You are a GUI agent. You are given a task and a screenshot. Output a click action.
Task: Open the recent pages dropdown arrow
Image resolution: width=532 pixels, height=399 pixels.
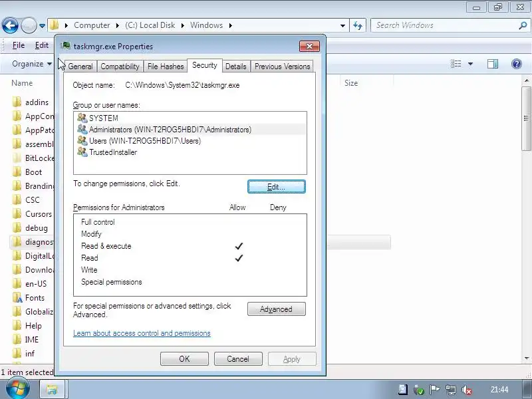[42, 26]
